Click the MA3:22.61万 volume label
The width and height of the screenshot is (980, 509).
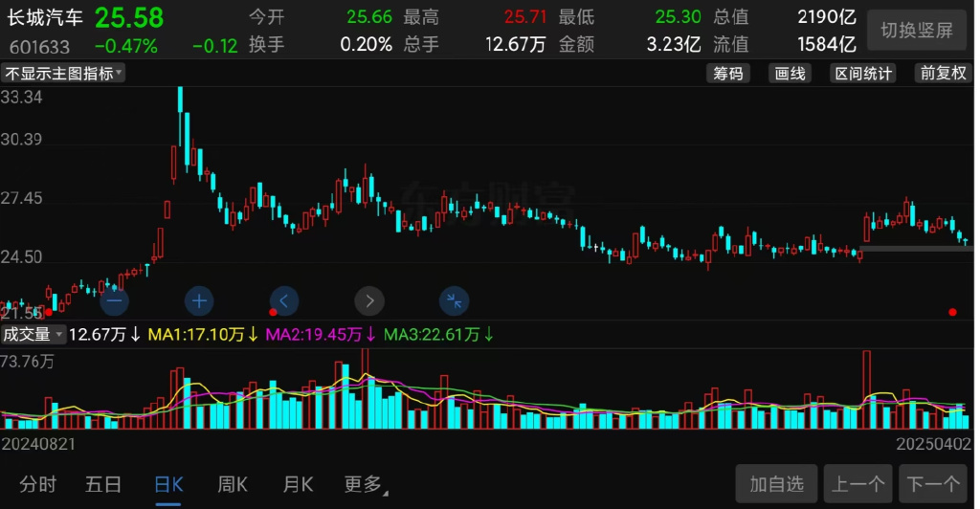click(x=438, y=335)
